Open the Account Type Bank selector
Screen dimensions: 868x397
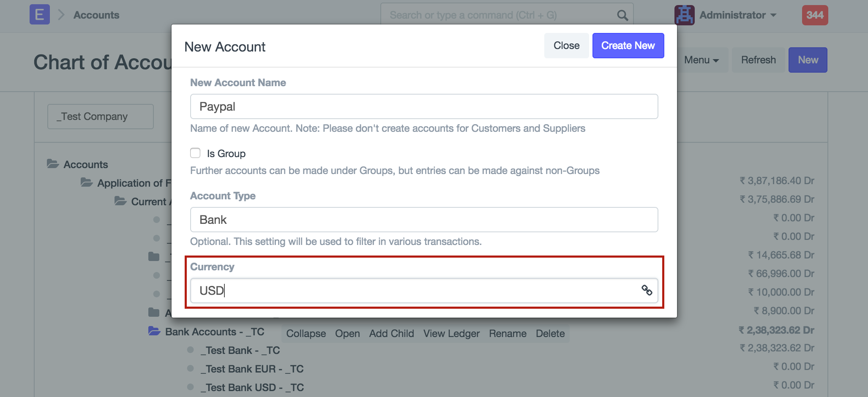[423, 220]
